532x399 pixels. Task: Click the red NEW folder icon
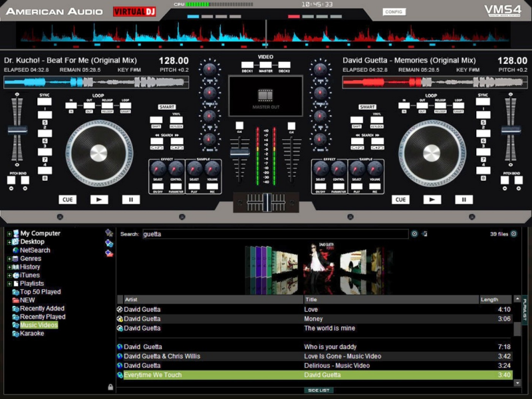pyautogui.click(x=15, y=301)
